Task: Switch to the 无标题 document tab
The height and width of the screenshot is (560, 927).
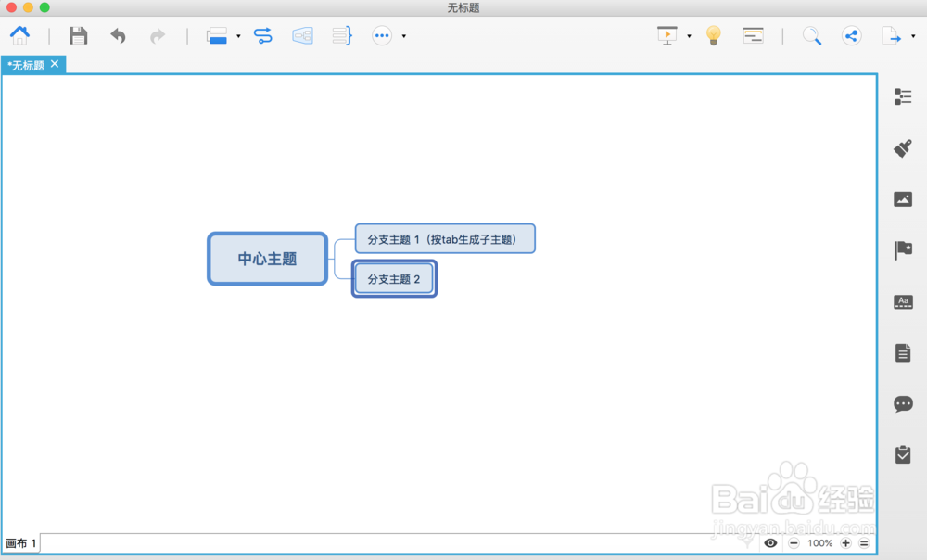Action: (x=28, y=65)
